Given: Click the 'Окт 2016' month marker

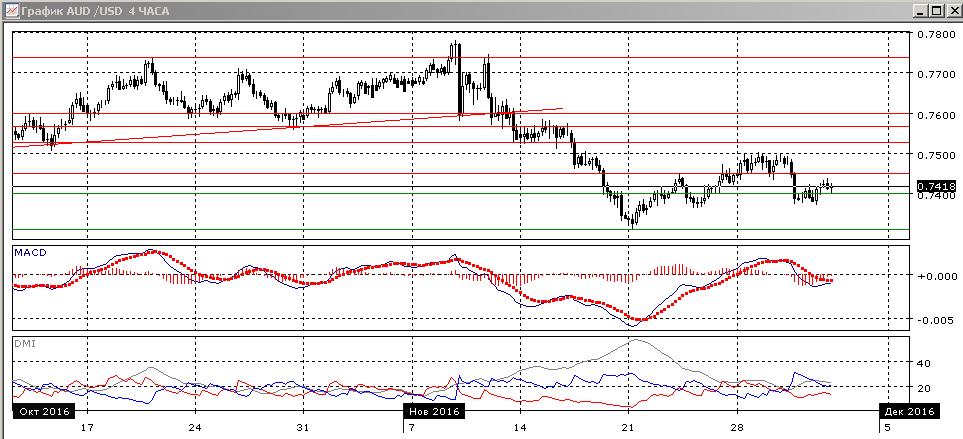Looking at the screenshot, I should click(43, 411).
